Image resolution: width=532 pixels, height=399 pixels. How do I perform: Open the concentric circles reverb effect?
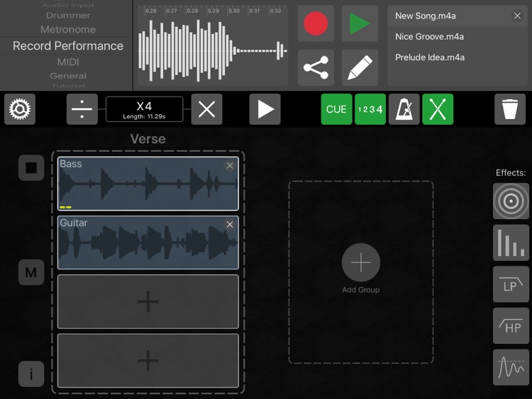(x=511, y=201)
